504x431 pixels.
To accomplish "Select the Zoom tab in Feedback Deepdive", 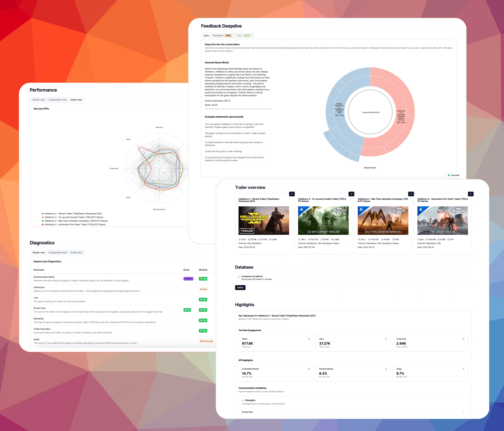I will (206, 36).
